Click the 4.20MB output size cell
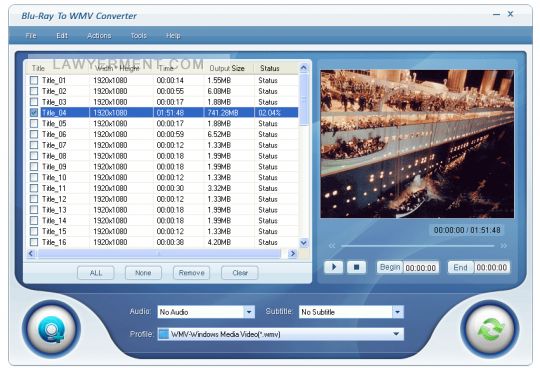This screenshot has height=368, width=540. pyautogui.click(x=219, y=242)
